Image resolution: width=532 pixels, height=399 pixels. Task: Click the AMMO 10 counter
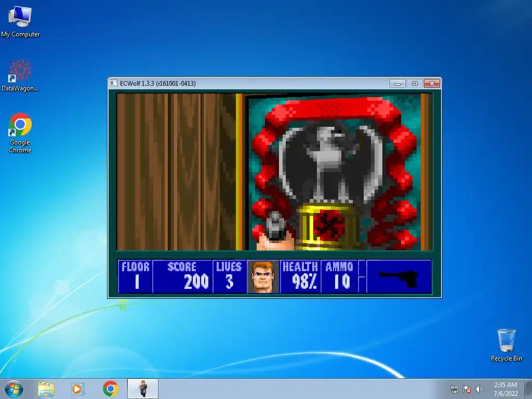pos(339,276)
